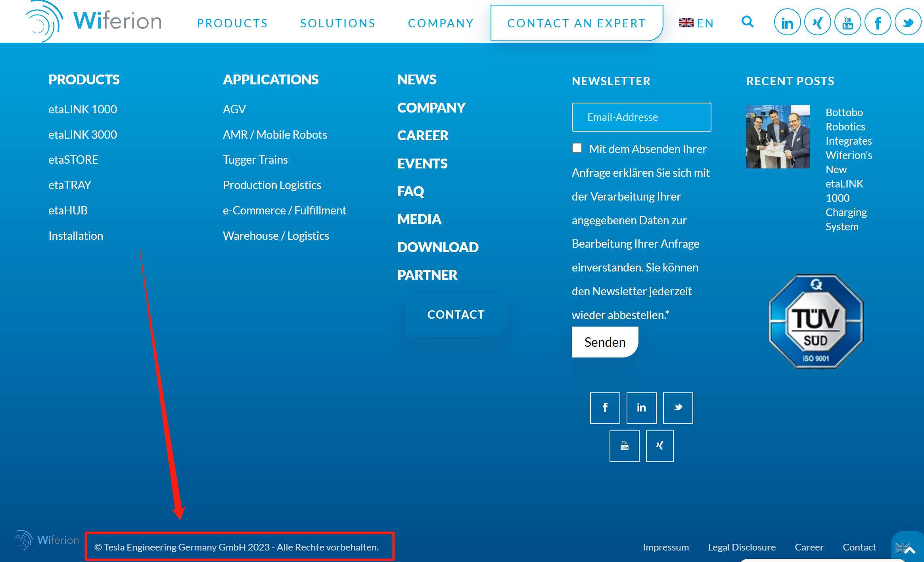Click the APPLICATIONS footer heading

pyautogui.click(x=271, y=80)
